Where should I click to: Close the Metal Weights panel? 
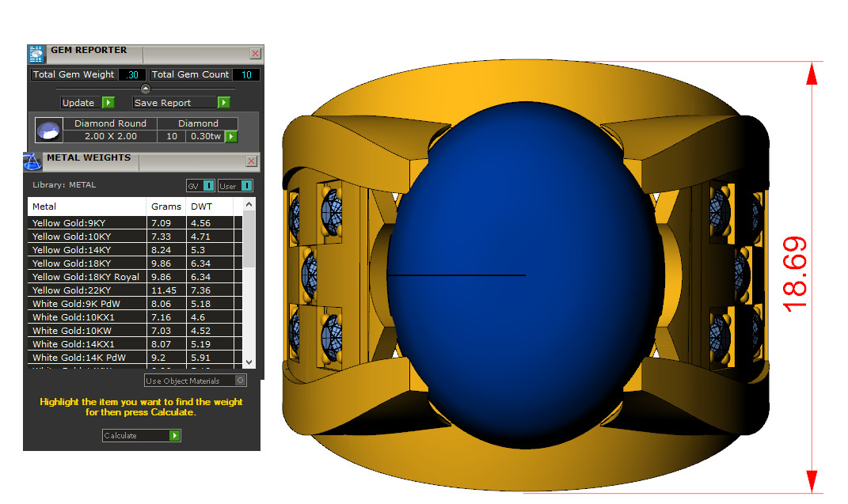[252, 161]
